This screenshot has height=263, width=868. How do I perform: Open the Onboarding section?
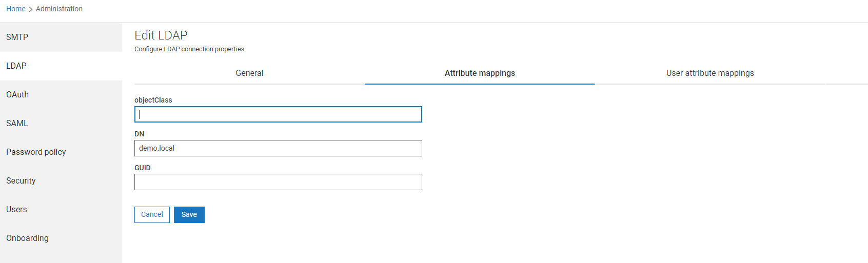(27, 238)
